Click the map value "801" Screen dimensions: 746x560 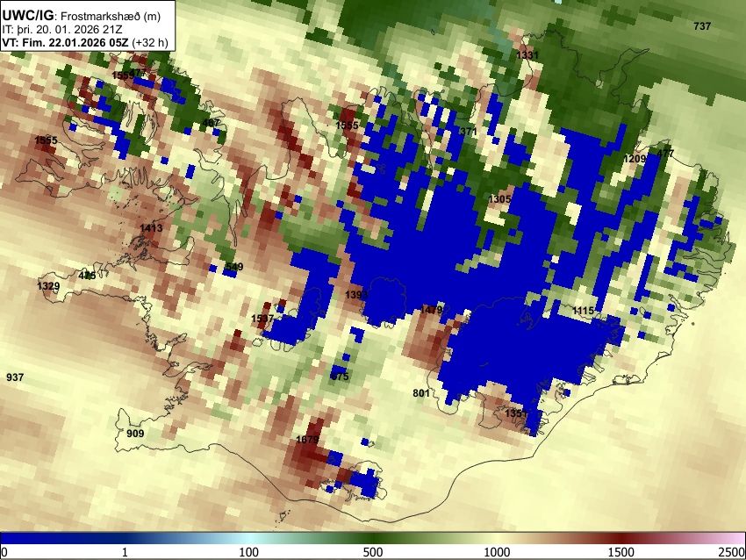(x=421, y=393)
